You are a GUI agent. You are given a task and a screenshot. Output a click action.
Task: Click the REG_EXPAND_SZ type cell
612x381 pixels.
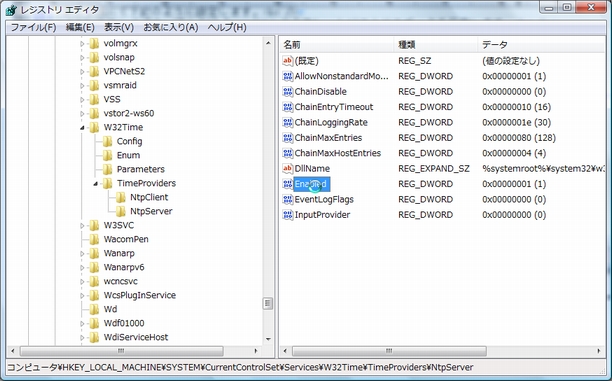434,169
